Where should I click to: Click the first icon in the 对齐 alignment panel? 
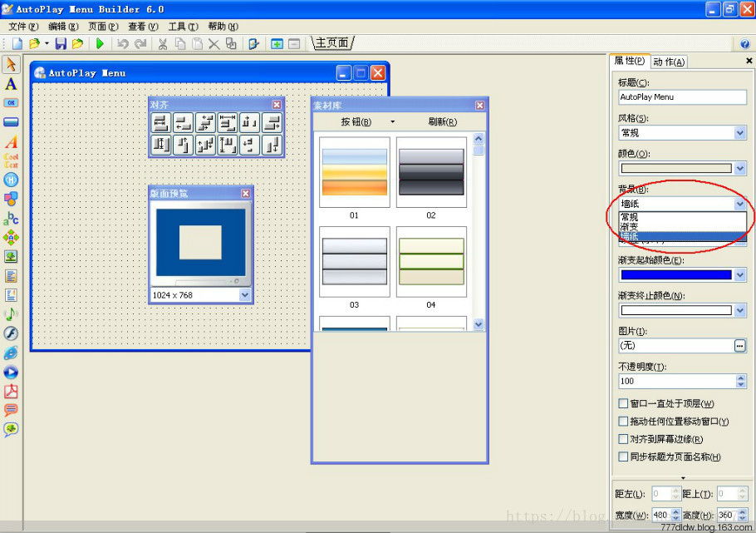click(x=160, y=122)
